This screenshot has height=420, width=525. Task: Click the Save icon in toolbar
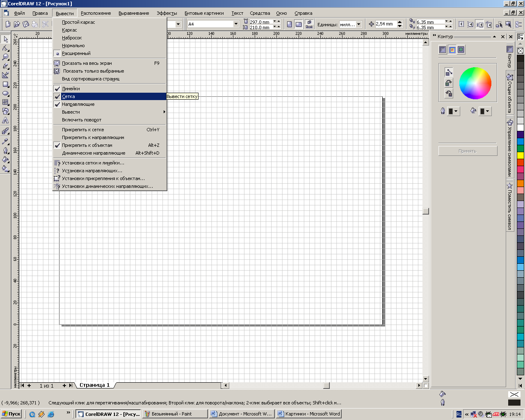point(26,24)
